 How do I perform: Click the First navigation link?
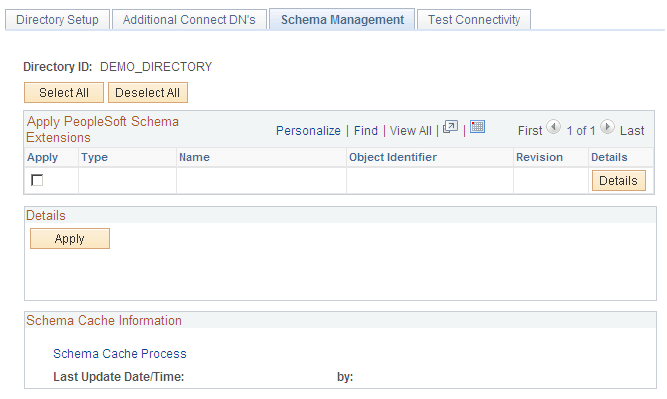pyautogui.click(x=530, y=131)
